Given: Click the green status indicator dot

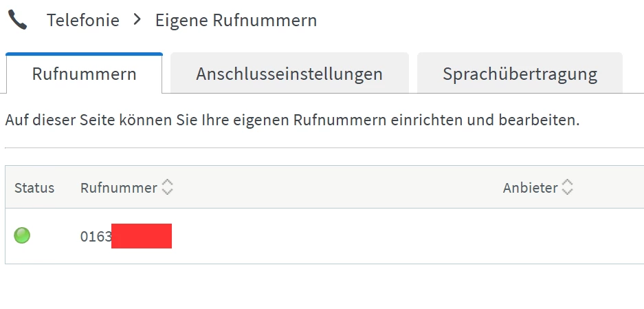Looking at the screenshot, I should pyautogui.click(x=22, y=236).
